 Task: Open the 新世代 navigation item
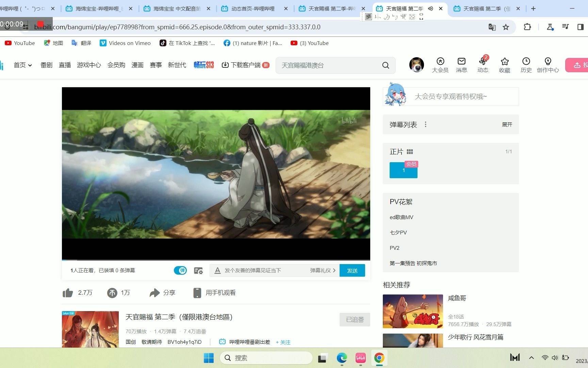(177, 65)
